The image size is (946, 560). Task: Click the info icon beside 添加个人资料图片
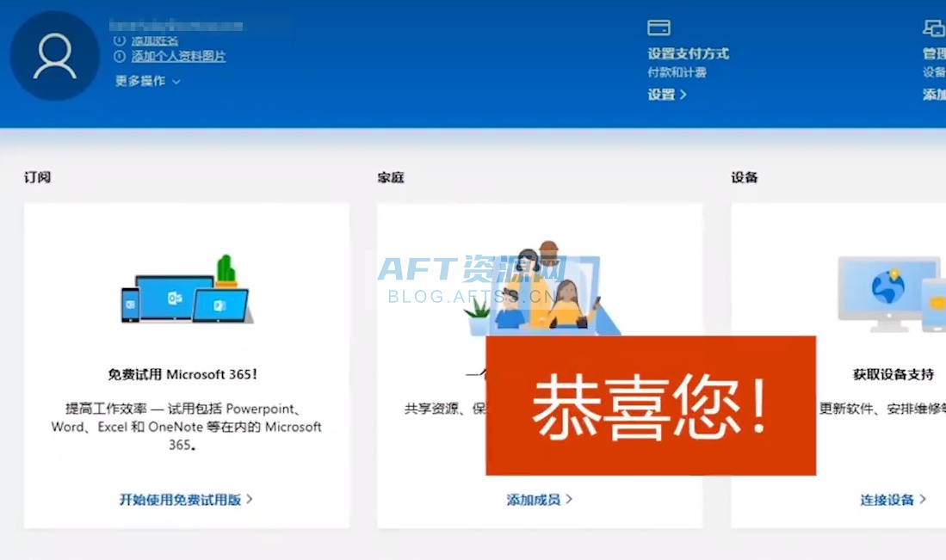pos(120,57)
